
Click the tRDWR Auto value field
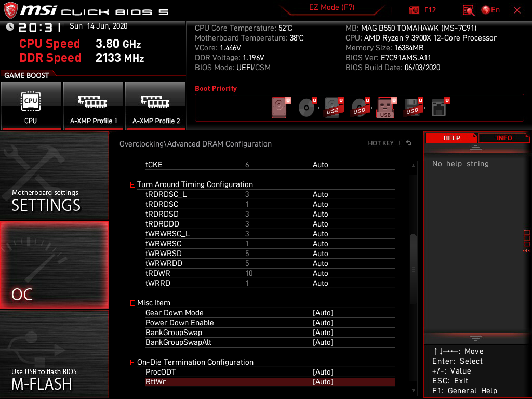click(x=320, y=273)
